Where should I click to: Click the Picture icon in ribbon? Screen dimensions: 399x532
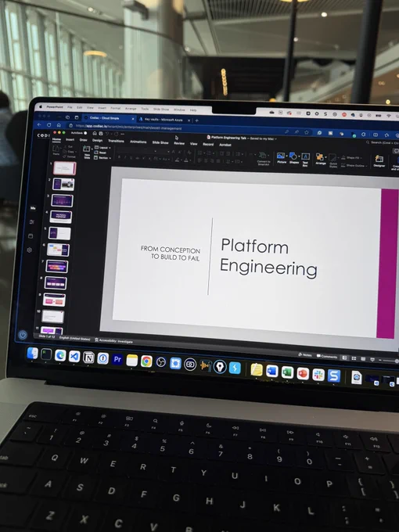coord(280,156)
